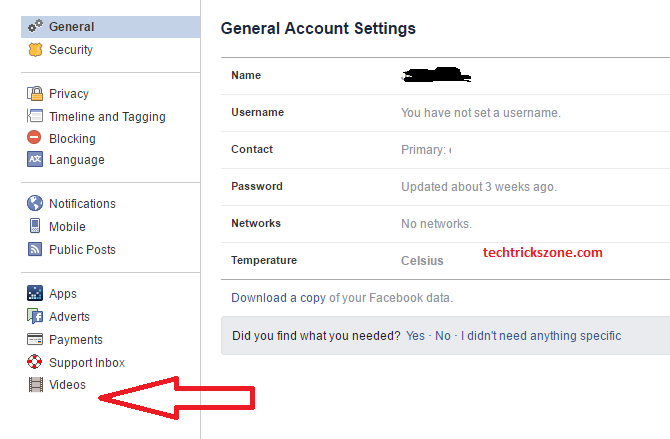The height and width of the screenshot is (439, 670).
Task: Open the Language settings section
Action: [76, 160]
